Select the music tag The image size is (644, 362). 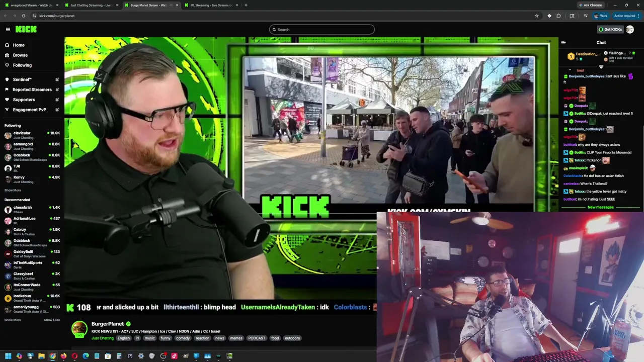150,338
